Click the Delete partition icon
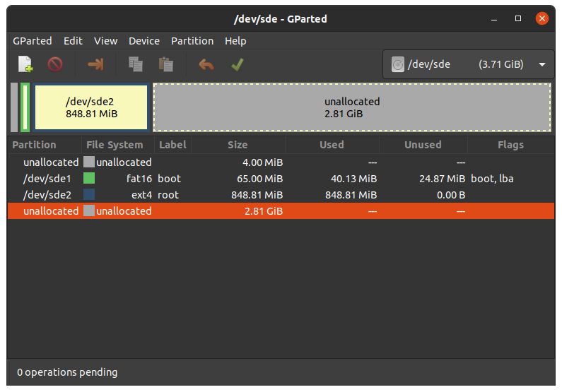This screenshot has width=562, height=392. (x=55, y=64)
